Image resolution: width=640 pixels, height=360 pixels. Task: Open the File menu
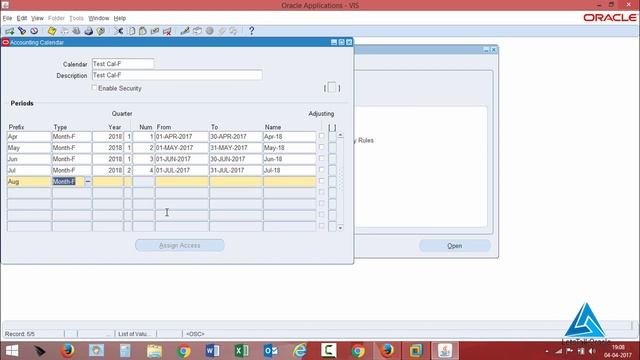[x=7, y=18]
